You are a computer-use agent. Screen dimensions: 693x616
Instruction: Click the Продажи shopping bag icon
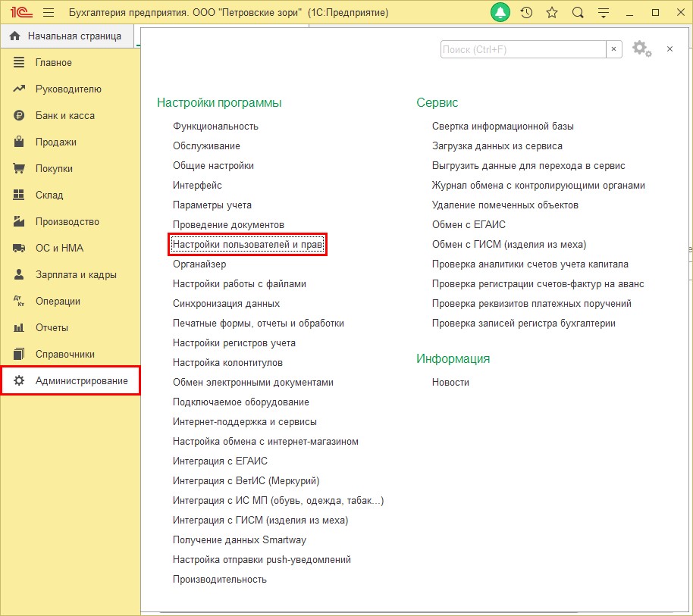[18, 142]
